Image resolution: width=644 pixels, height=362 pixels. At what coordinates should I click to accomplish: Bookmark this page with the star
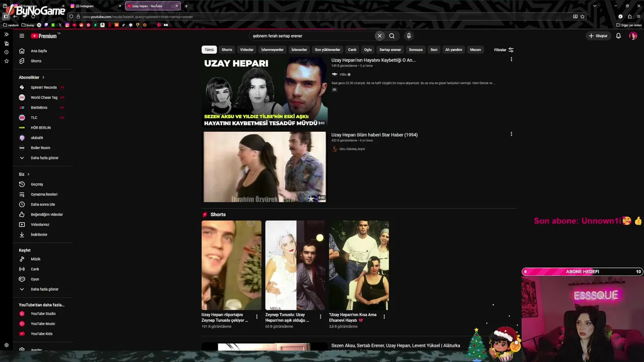(x=583, y=17)
